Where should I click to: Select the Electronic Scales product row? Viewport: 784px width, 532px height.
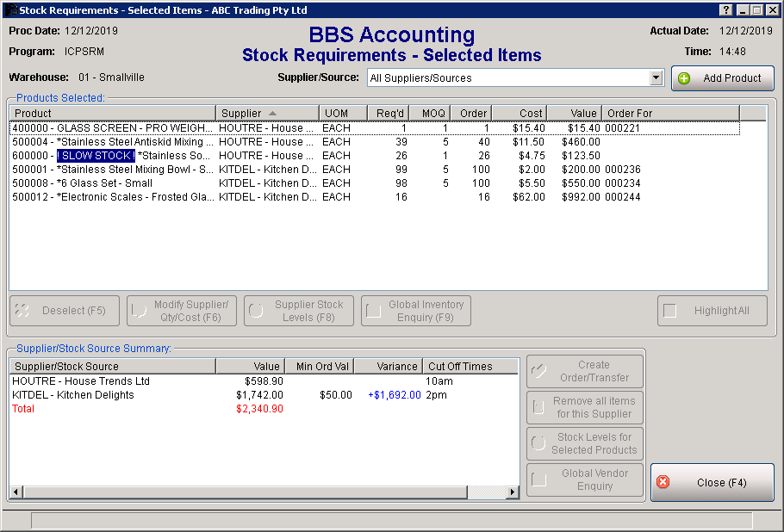click(x=112, y=197)
